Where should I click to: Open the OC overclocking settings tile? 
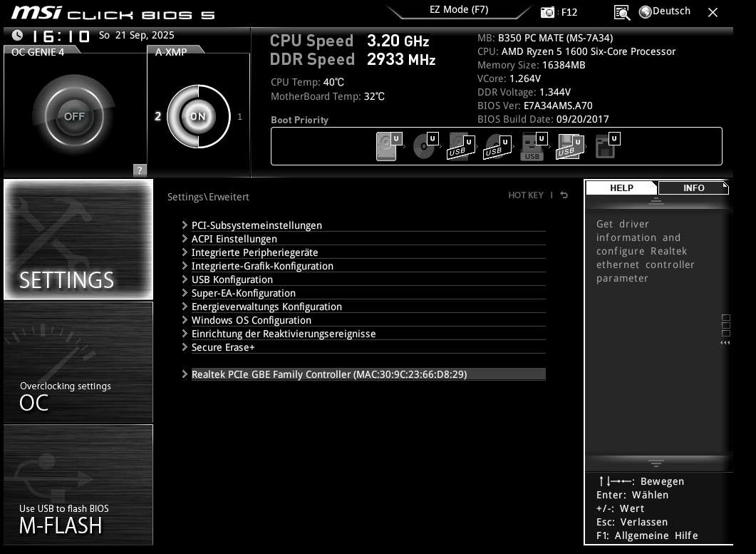coord(78,362)
